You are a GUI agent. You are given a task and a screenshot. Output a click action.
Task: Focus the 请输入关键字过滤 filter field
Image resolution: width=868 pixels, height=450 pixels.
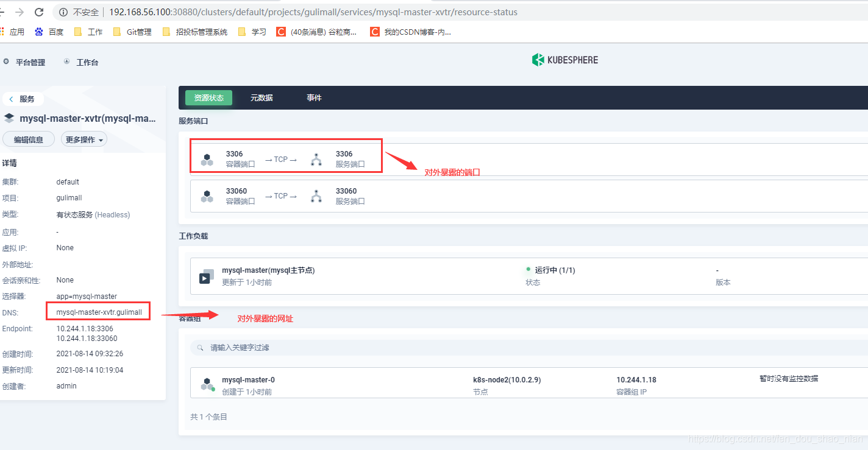[529, 348]
